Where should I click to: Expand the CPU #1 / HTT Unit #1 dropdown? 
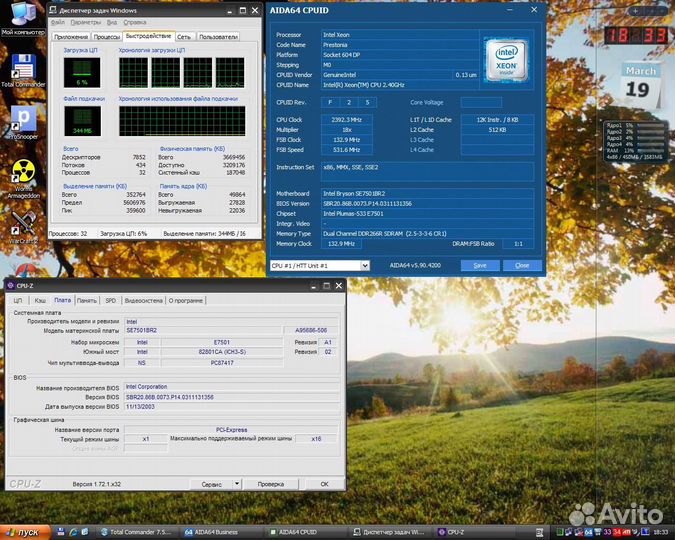coord(365,265)
